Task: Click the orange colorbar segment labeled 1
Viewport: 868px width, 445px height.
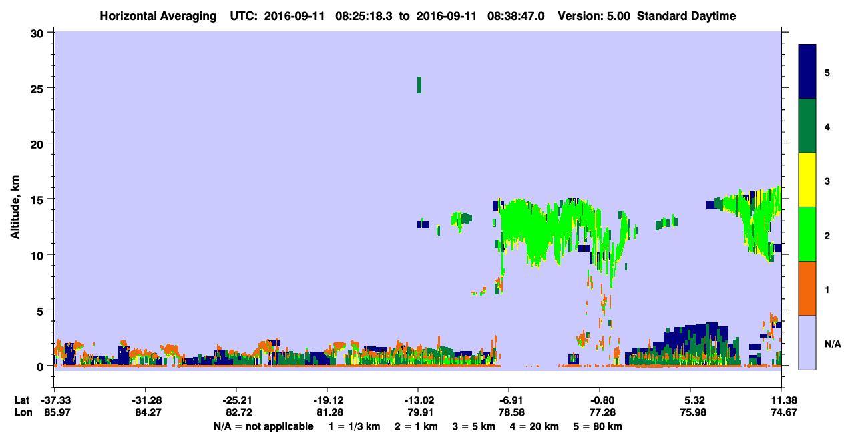Action: tap(807, 288)
